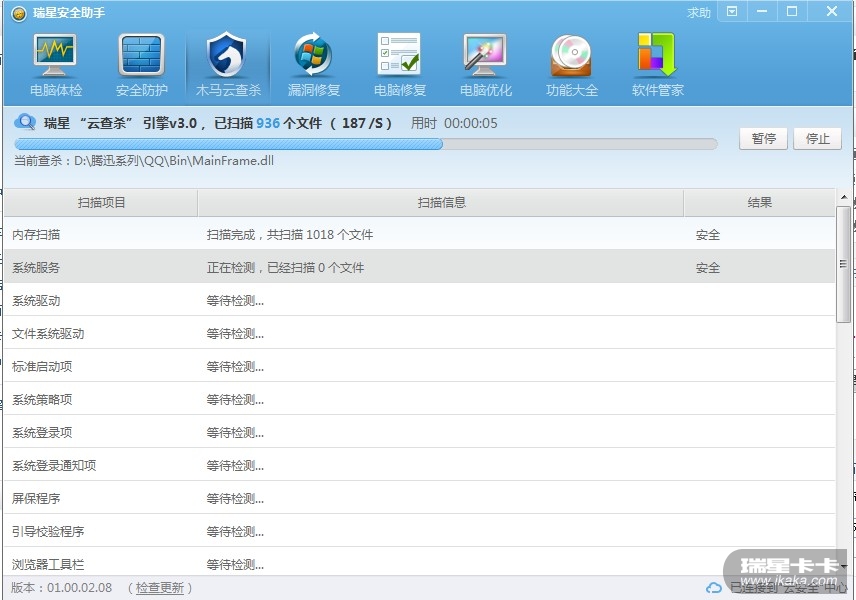Screen dimensions: 856x600
Task: Minimize the Rising security assistant window
Action: click(762, 11)
